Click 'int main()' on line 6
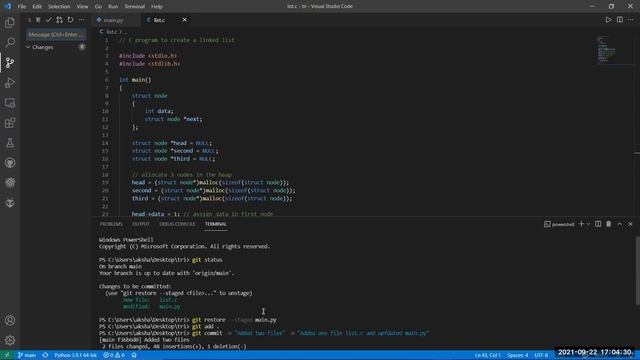This screenshot has width=640, height=360. (x=135, y=80)
